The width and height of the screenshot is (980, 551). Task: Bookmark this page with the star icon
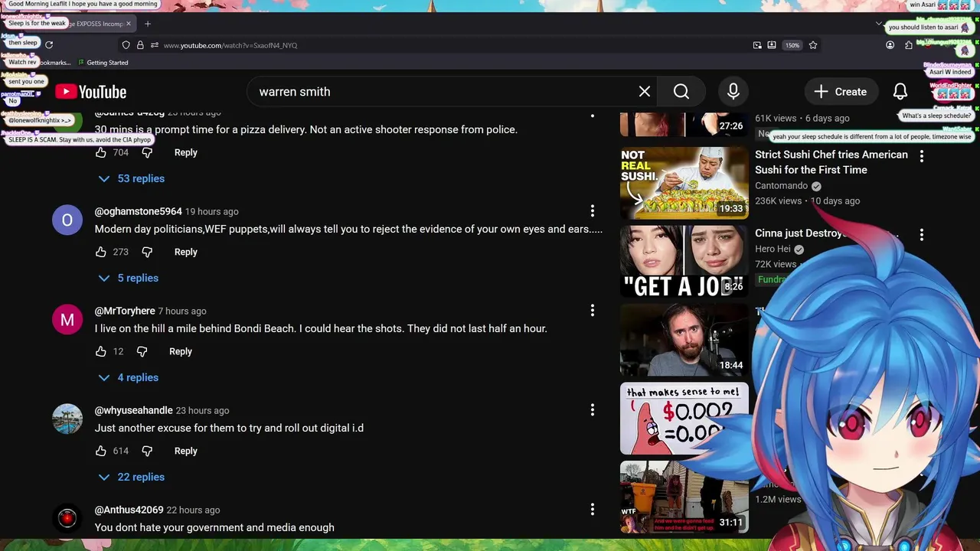tap(813, 45)
